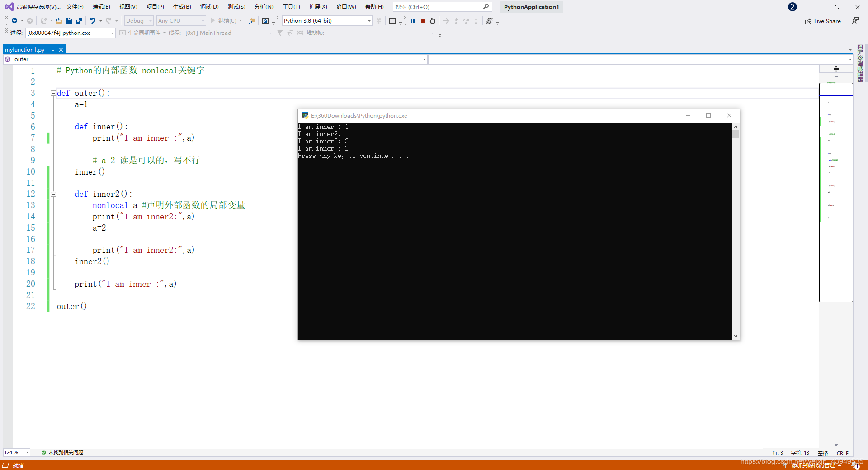
Task: Open the 工具(T) menu
Action: coord(291,7)
